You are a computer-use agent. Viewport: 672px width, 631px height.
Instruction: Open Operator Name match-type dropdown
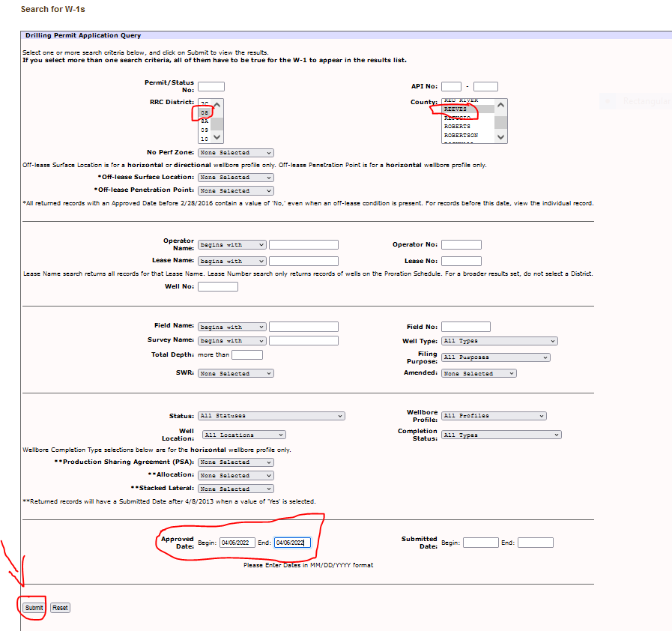[231, 245]
